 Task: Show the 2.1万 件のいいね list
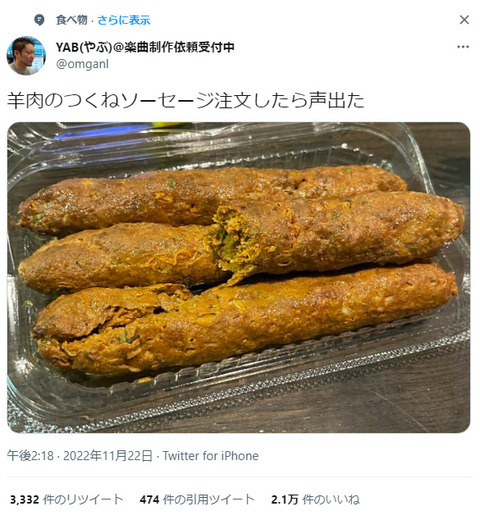tap(315, 499)
